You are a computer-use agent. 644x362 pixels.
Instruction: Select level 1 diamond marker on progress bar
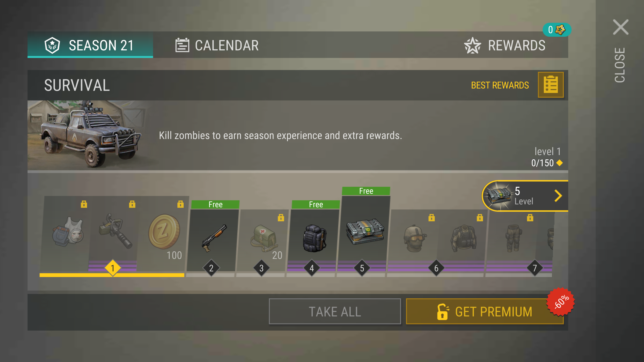coord(113,268)
